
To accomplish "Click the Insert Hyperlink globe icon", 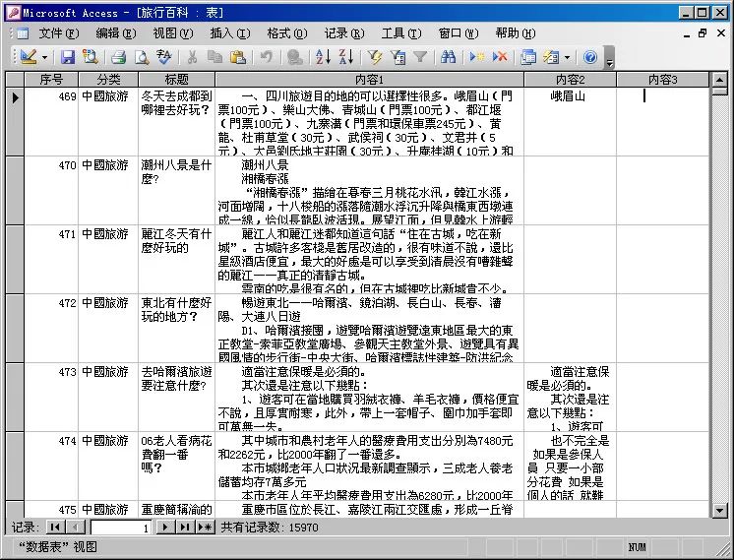I will click(294, 57).
